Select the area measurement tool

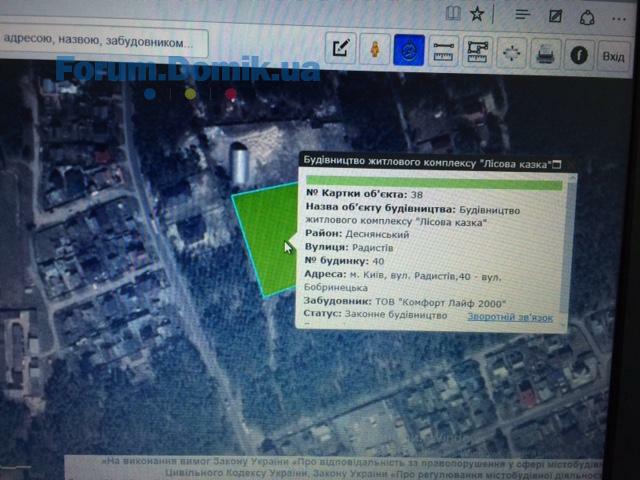pyautogui.click(x=477, y=50)
